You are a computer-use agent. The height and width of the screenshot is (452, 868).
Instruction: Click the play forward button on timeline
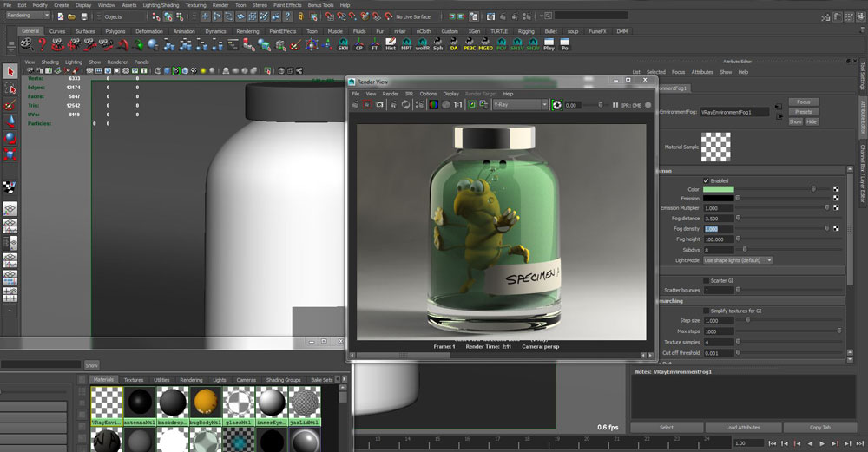coord(822,443)
